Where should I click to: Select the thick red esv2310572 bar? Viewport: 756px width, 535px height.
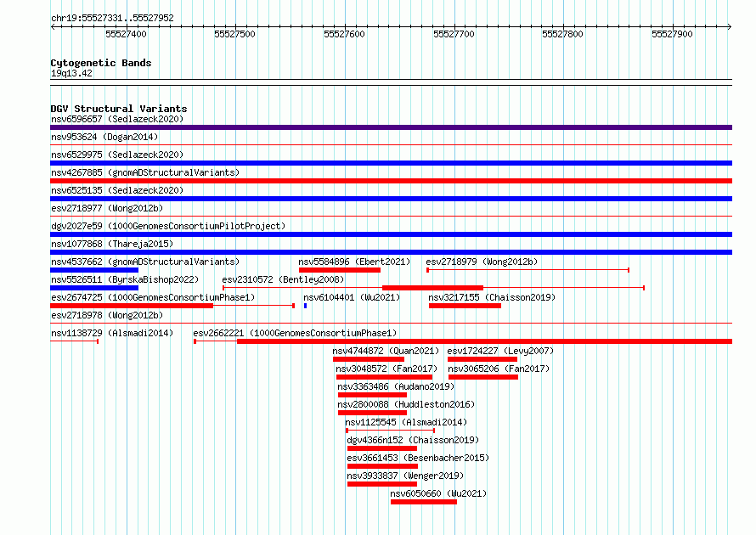pos(432,288)
